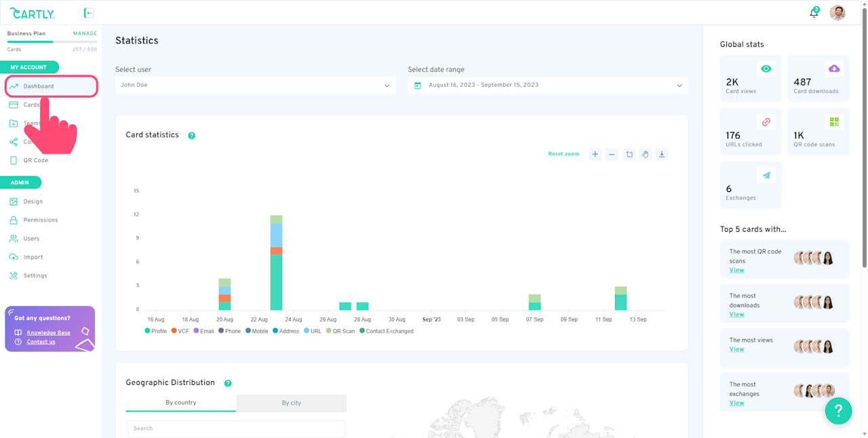868x438 pixels.
Task: Zoom out on the card statistics chart
Action: pyautogui.click(x=612, y=155)
